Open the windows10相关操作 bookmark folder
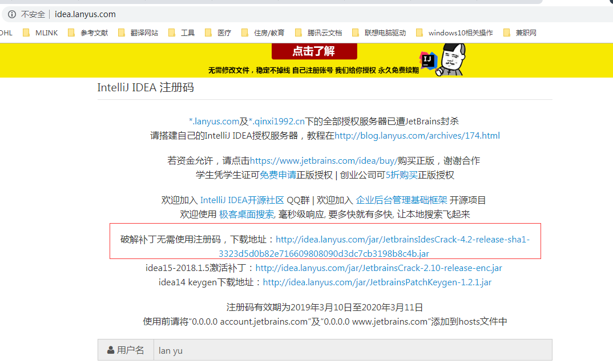 click(x=454, y=33)
